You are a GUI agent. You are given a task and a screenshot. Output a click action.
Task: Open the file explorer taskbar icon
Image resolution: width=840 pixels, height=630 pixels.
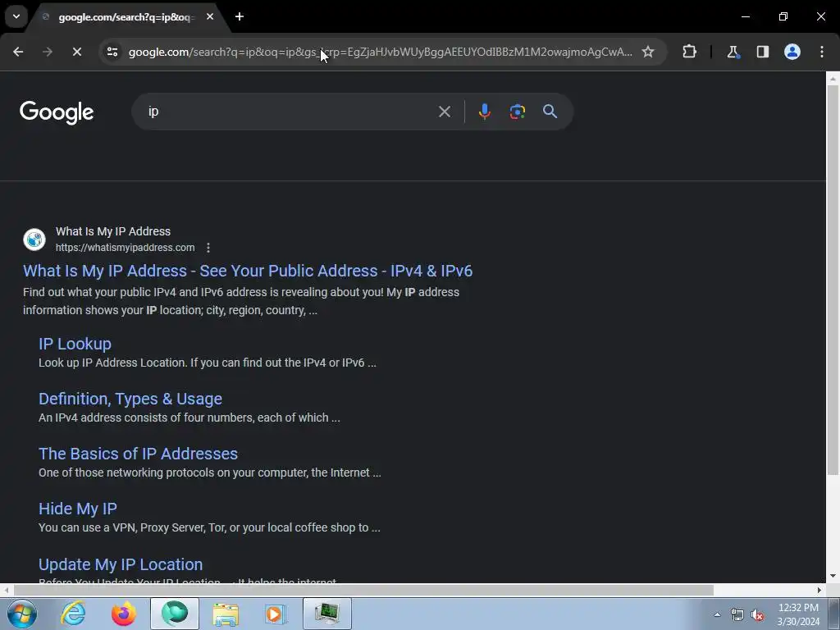(226, 614)
